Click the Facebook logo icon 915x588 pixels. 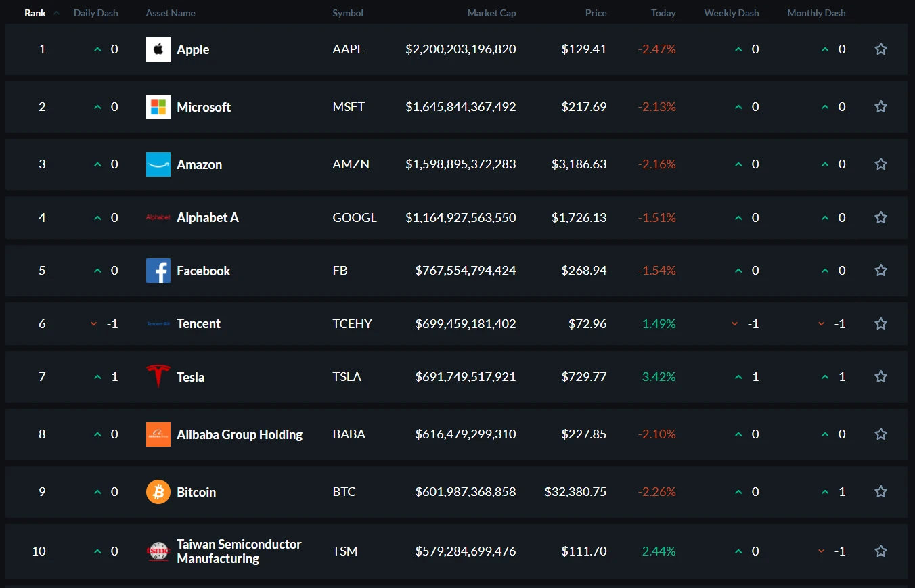(x=158, y=271)
